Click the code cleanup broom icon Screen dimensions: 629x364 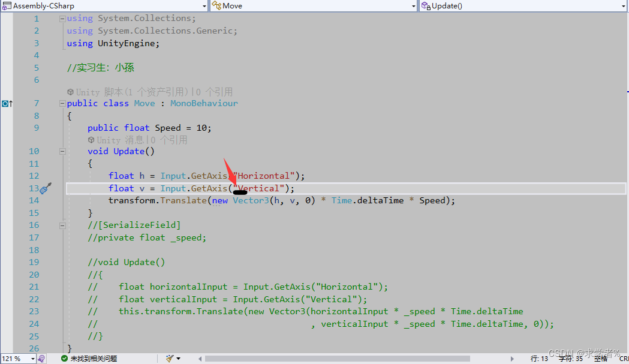tap(170, 359)
